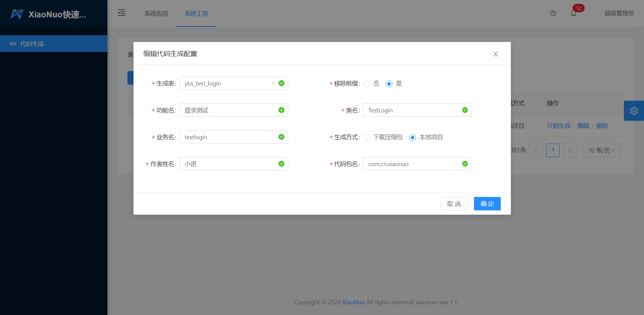Focus the 业务名 input field

pos(234,137)
